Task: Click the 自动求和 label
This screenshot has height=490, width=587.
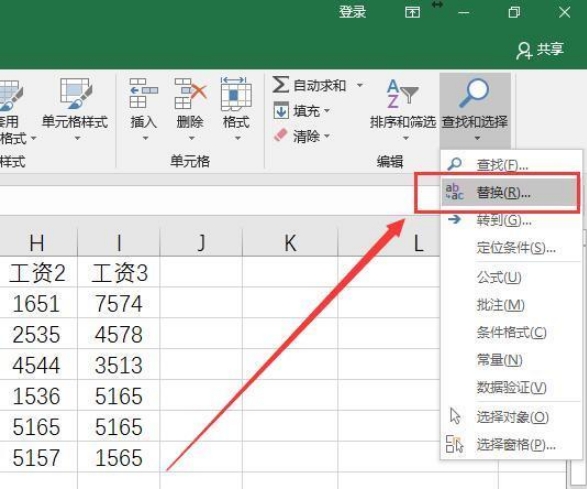Action: [x=319, y=85]
